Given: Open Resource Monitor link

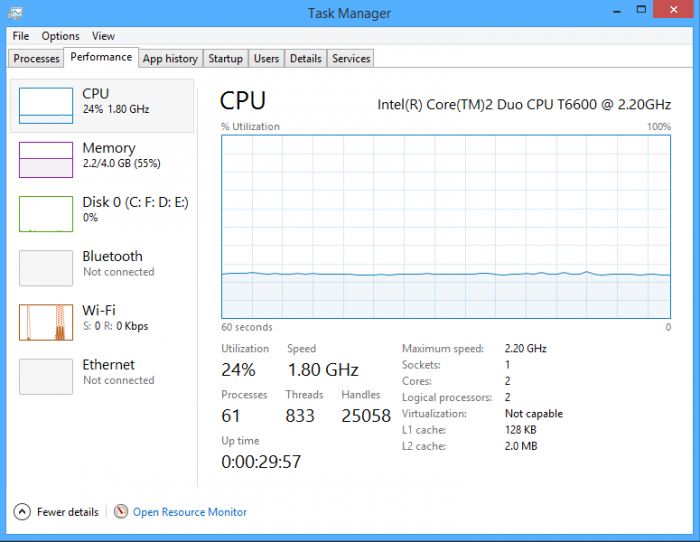Looking at the screenshot, I should pyautogui.click(x=190, y=512).
